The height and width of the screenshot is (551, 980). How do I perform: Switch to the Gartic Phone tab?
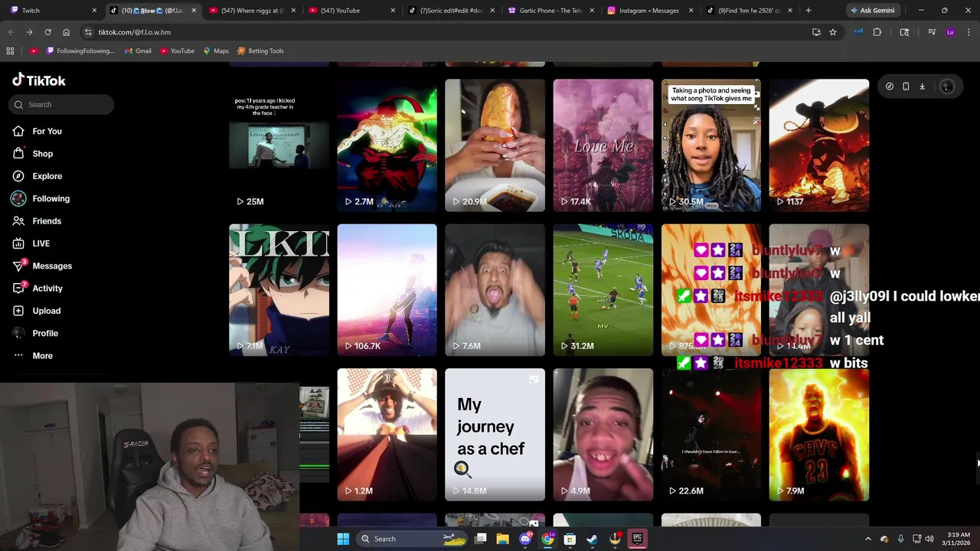[550, 11]
